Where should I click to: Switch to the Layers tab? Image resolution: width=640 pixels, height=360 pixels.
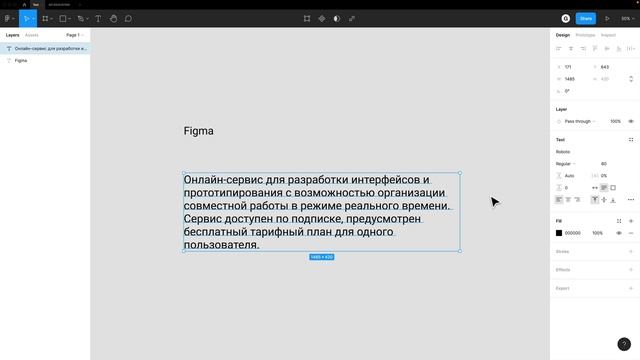pyautogui.click(x=12, y=35)
